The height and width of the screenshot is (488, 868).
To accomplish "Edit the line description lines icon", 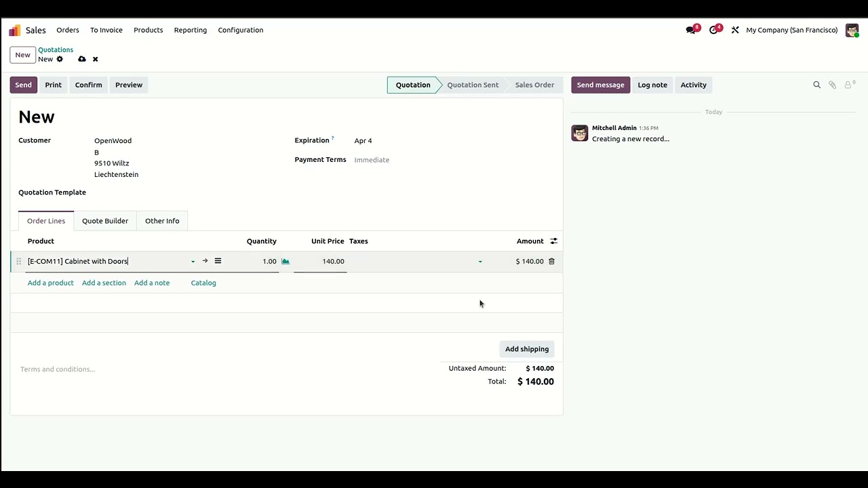I will [218, 261].
